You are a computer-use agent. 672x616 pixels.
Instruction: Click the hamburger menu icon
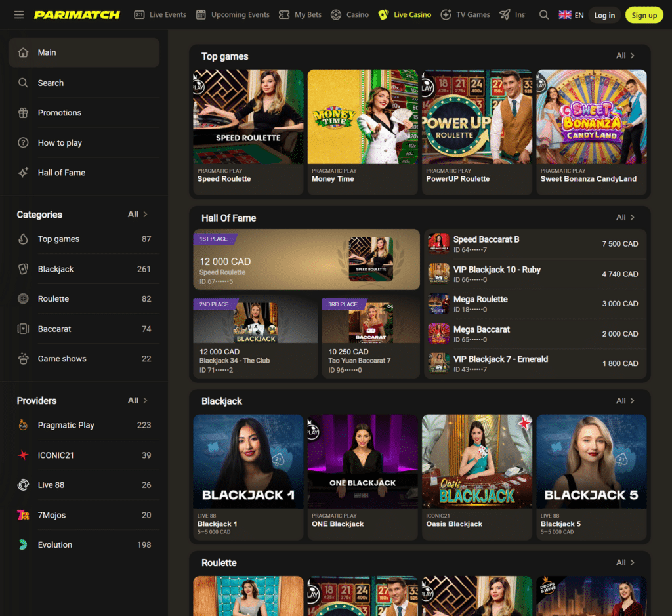18,14
